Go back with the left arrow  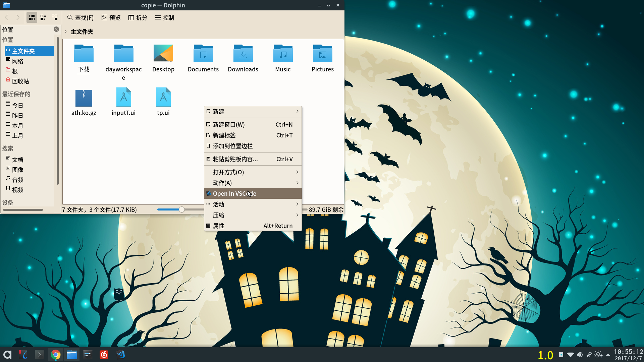(6, 17)
